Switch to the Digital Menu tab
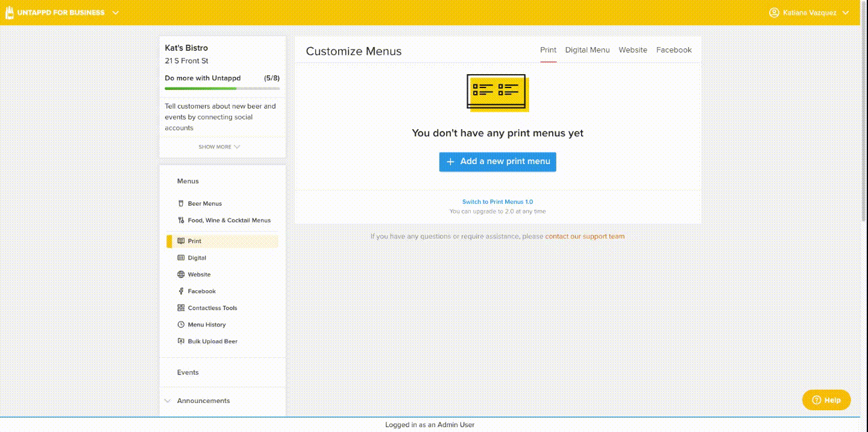The height and width of the screenshot is (432, 868). click(x=587, y=50)
